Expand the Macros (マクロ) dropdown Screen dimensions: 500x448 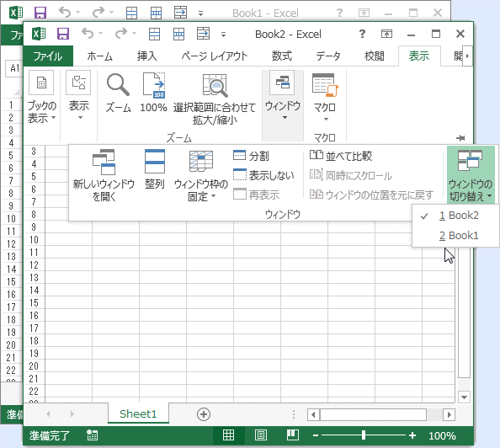[325, 98]
